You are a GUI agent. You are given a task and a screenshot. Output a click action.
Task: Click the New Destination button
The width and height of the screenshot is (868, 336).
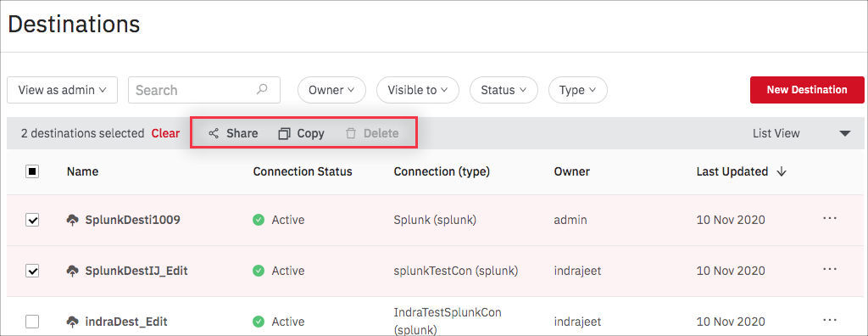[x=807, y=90]
